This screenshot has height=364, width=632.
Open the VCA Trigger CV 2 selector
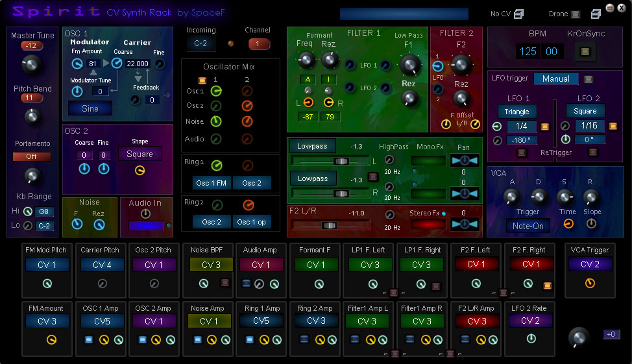tap(590, 264)
